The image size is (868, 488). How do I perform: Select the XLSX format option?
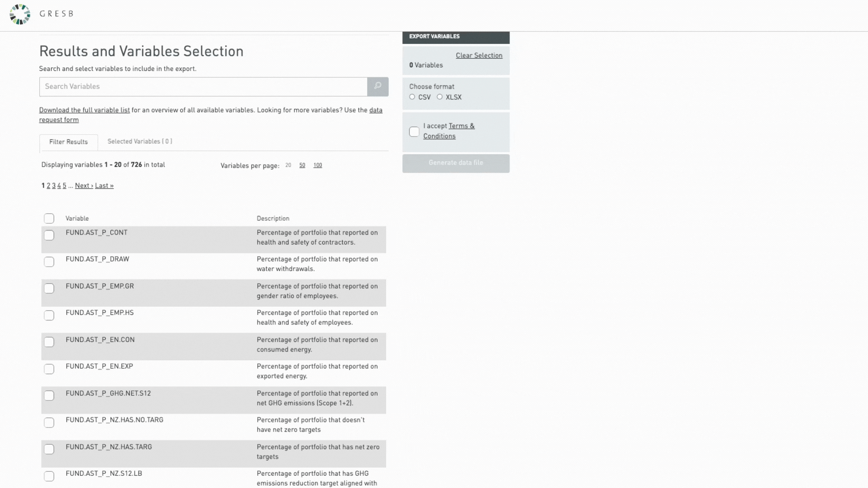439,97
